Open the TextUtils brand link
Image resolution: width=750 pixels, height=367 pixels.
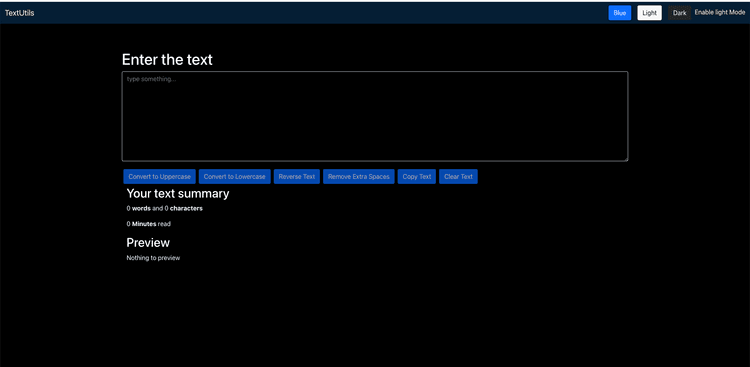point(20,13)
